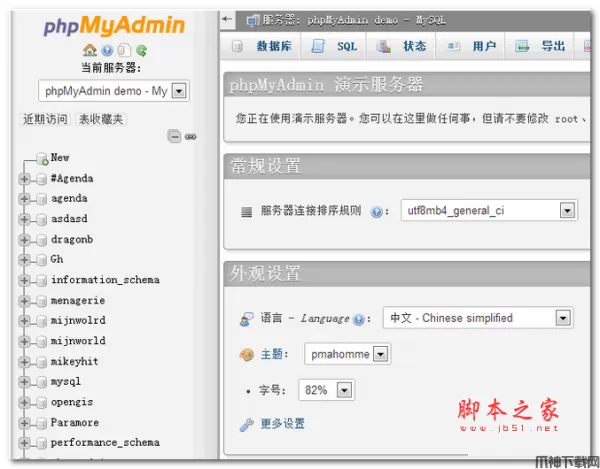600x469 pixels.
Task: Open the 82% font size dropdown
Action: click(x=326, y=390)
